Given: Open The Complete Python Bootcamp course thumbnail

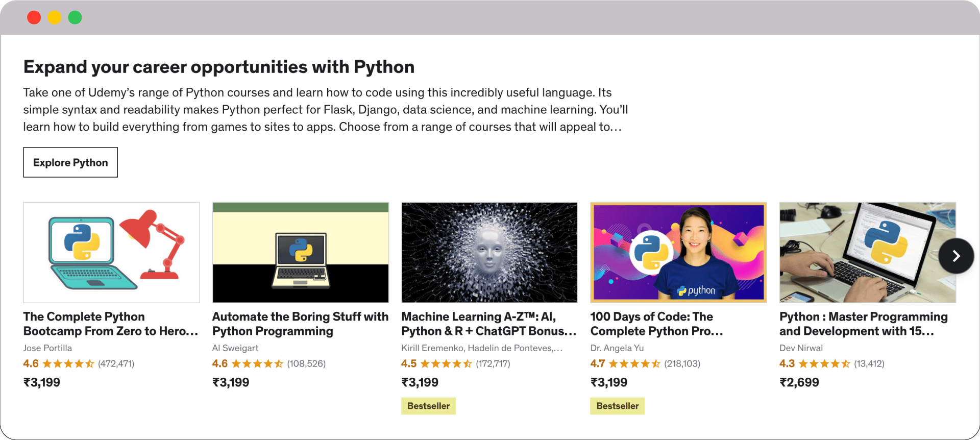Looking at the screenshot, I should click(x=111, y=252).
